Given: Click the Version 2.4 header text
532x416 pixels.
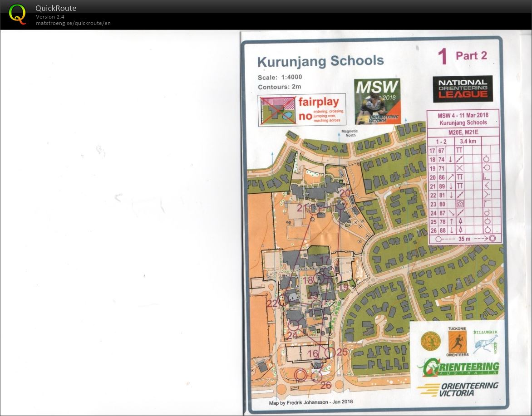Looking at the screenshot, I should [49, 16].
